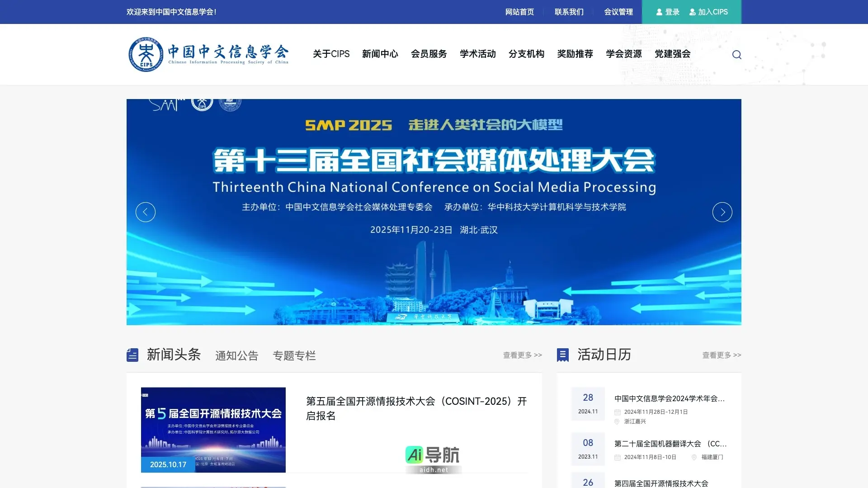This screenshot has height=488, width=868.
Task: Click the login user icon
Action: tap(659, 12)
